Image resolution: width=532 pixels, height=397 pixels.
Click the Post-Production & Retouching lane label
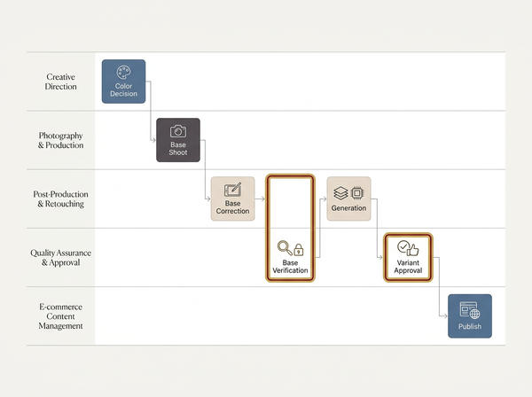pos(60,199)
